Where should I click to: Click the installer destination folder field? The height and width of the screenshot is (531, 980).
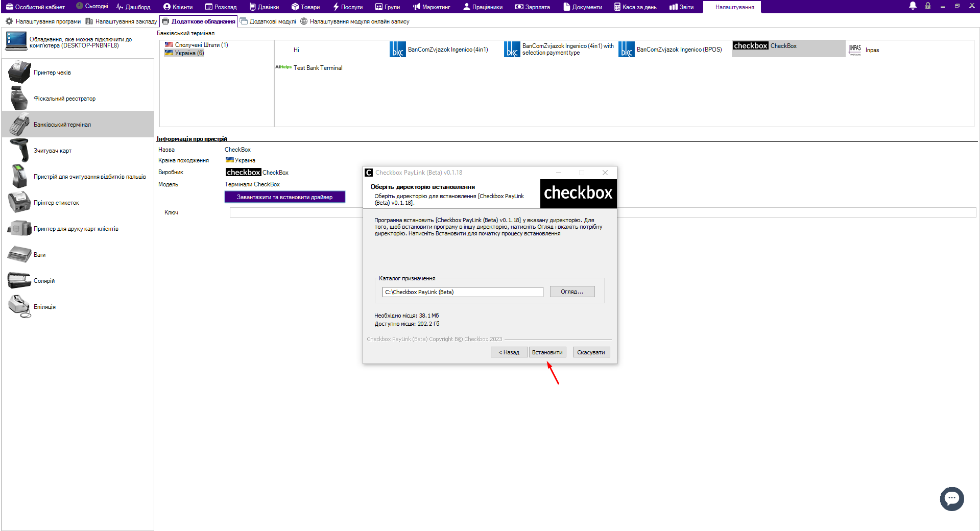click(463, 292)
